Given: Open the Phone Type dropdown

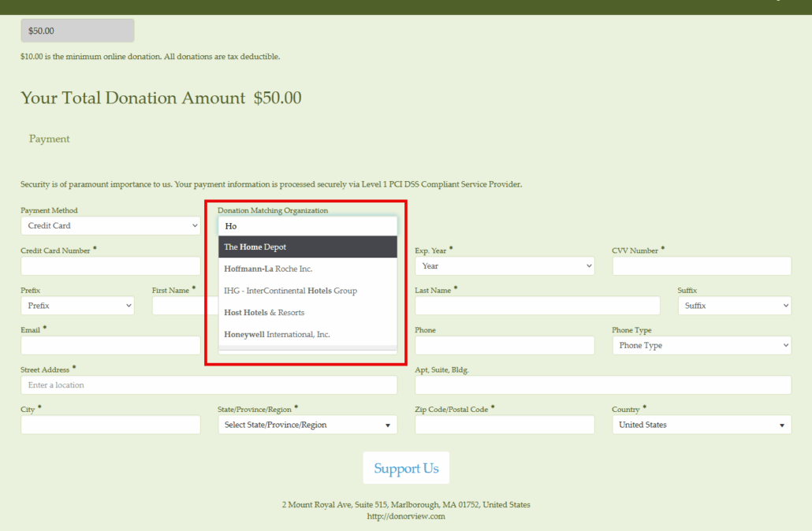Looking at the screenshot, I should [x=702, y=345].
